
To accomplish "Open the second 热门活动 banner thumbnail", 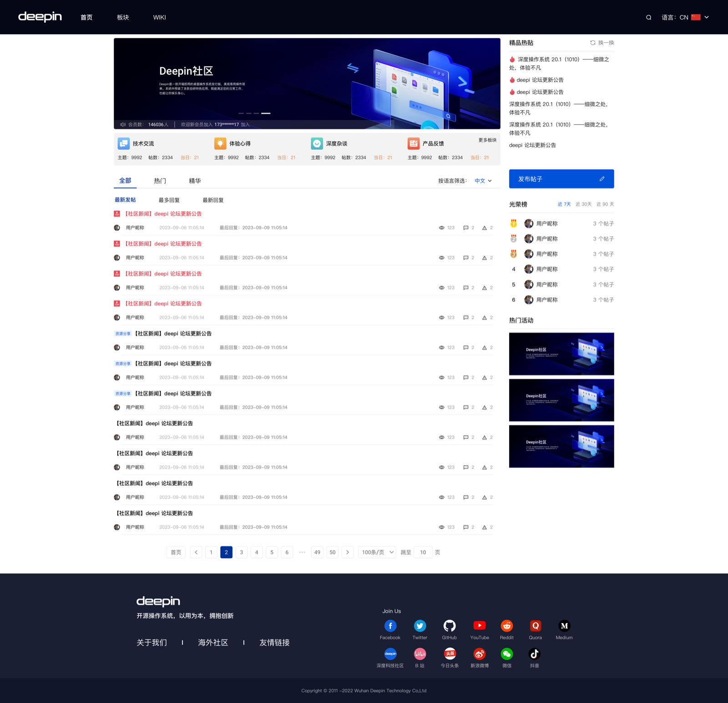I will click(561, 400).
